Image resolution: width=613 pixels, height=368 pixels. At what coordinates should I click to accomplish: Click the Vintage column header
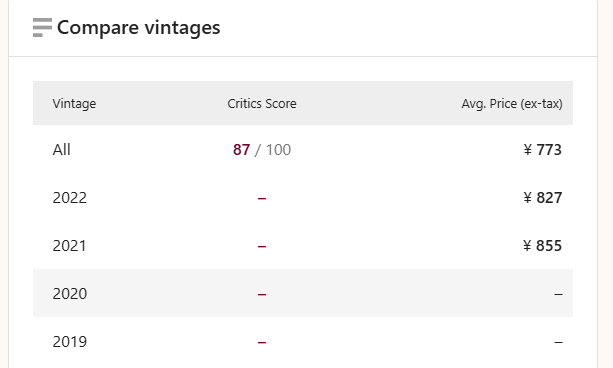[x=74, y=104]
